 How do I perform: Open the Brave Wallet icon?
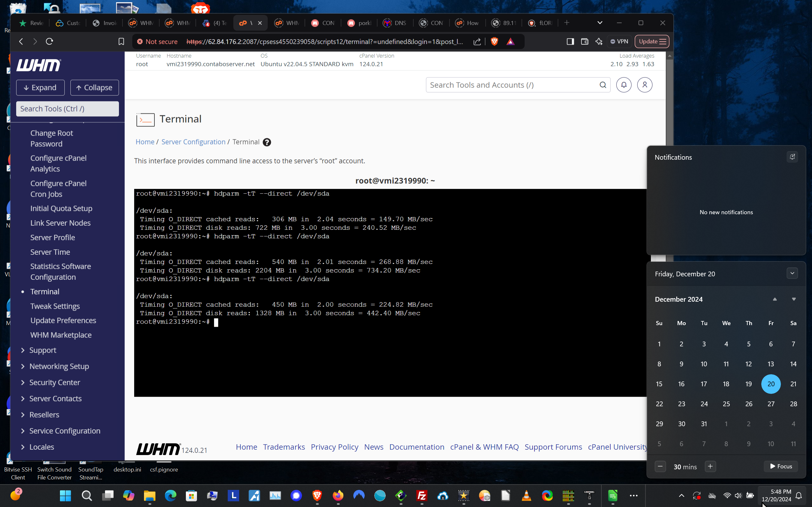(x=585, y=42)
